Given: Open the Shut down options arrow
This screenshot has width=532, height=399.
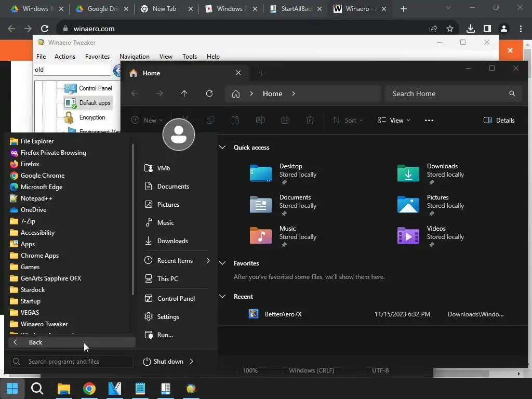Looking at the screenshot, I should tap(192, 362).
